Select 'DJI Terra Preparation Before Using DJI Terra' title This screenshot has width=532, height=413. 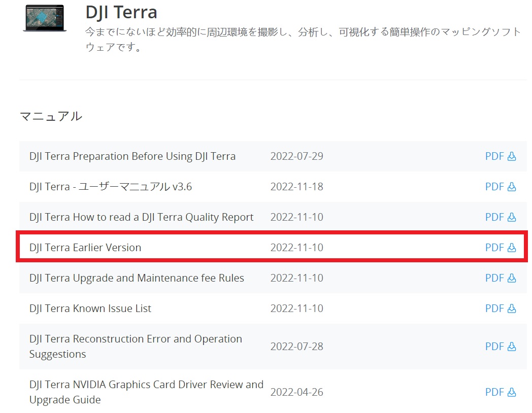132,156
